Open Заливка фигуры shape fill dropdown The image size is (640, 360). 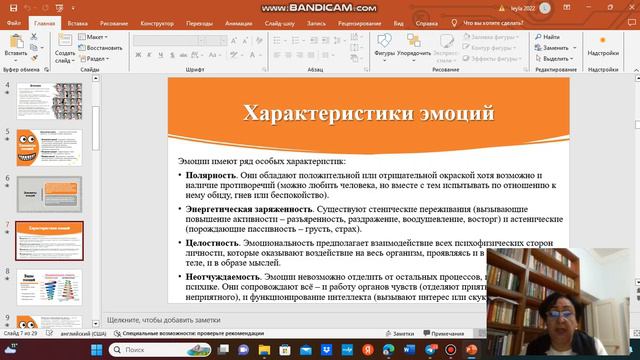(491, 37)
